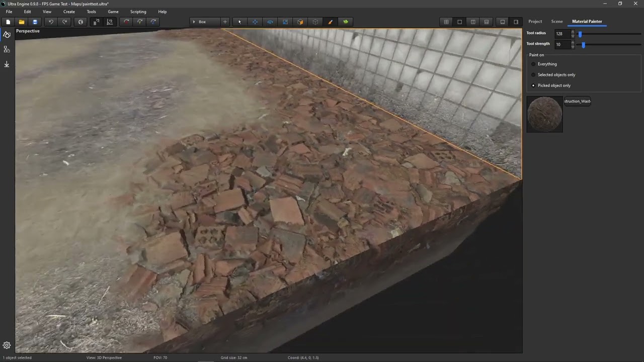Click the Tool strength slider handle

(x=583, y=45)
